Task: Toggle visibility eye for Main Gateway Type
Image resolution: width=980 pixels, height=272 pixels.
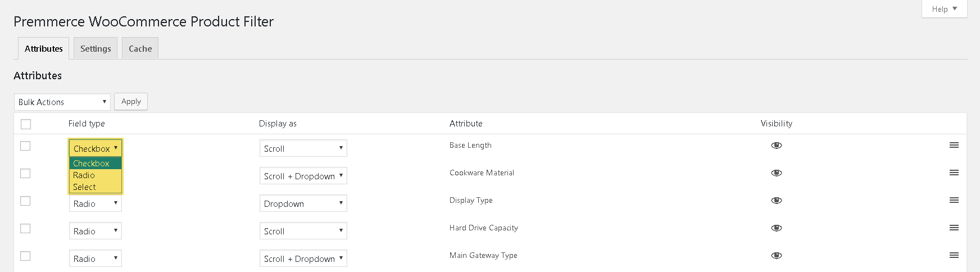Action: [777, 256]
